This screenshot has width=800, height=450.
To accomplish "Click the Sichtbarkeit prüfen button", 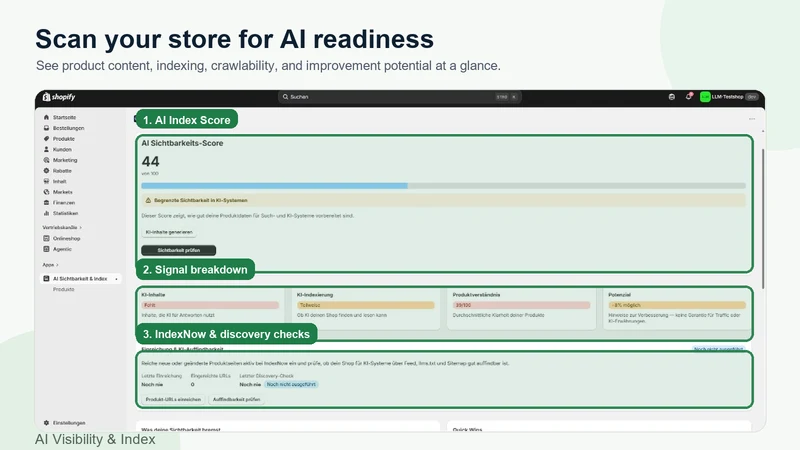I will [x=179, y=250].
